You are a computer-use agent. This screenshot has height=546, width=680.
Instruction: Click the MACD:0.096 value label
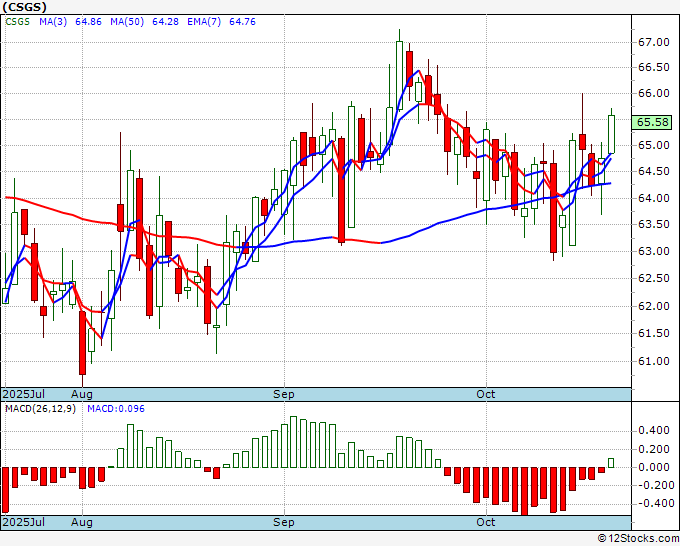[x=115, y=409]
